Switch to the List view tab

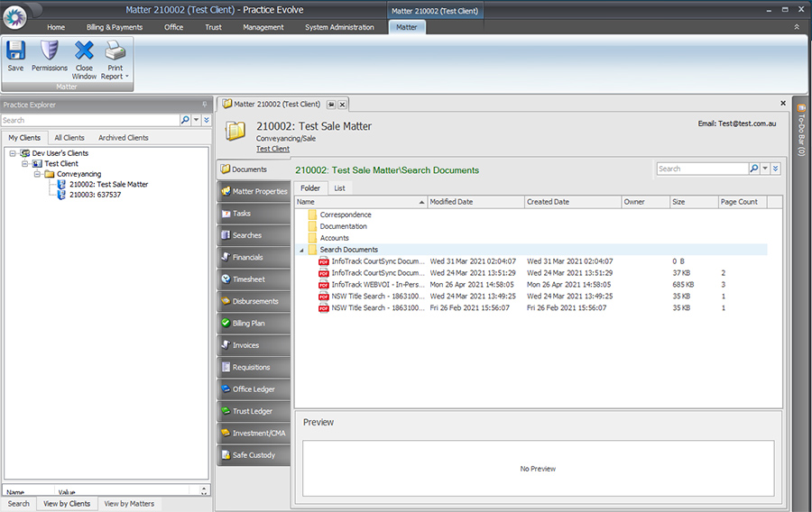pos(339,188)
